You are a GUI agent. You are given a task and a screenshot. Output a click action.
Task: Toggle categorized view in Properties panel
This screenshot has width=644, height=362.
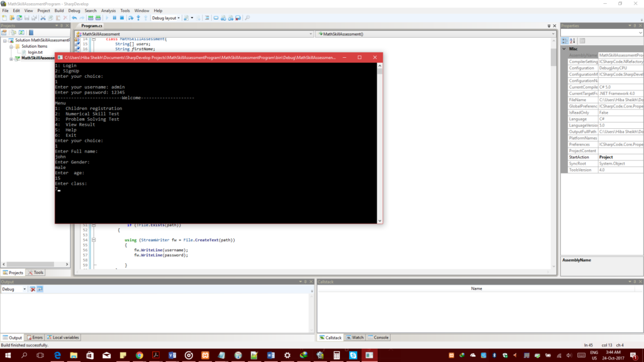(565, 40)
